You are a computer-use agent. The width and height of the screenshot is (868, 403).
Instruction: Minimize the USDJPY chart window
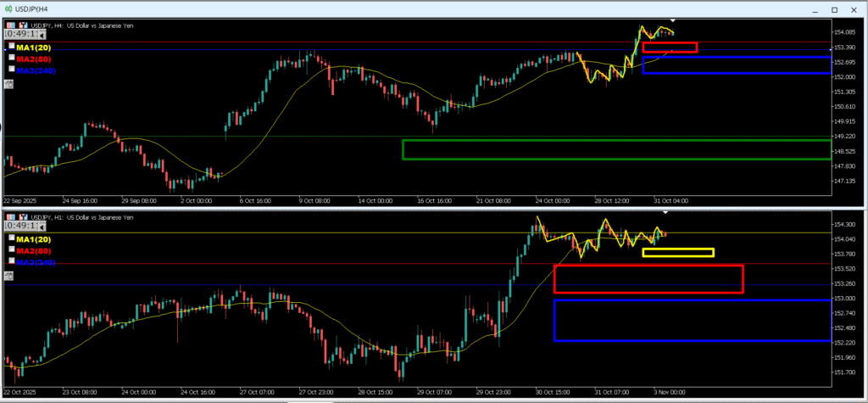808,8
